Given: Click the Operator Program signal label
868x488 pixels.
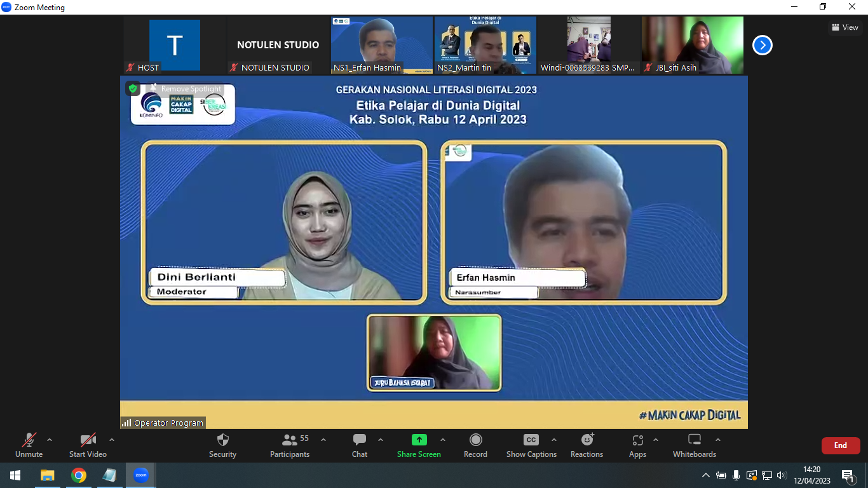Looking at the screenshot, I should 163,423.
